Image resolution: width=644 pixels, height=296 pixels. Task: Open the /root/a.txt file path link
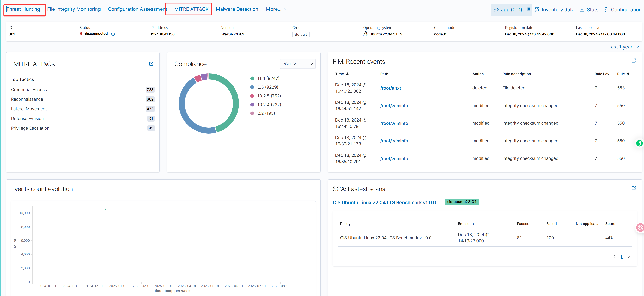coord(390,88)
